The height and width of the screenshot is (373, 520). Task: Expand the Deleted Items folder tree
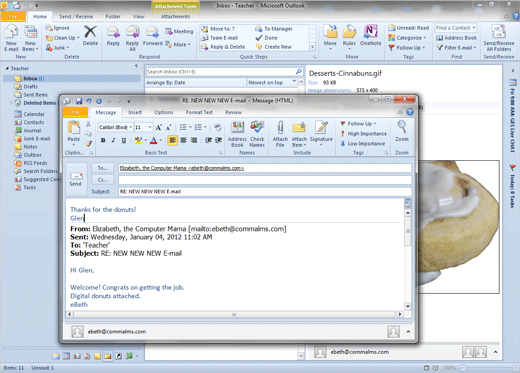click(11, 103)
